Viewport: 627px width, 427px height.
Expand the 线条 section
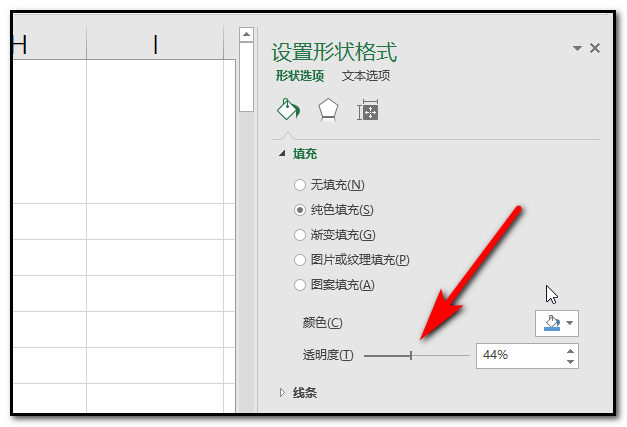(x=282, y=393)
